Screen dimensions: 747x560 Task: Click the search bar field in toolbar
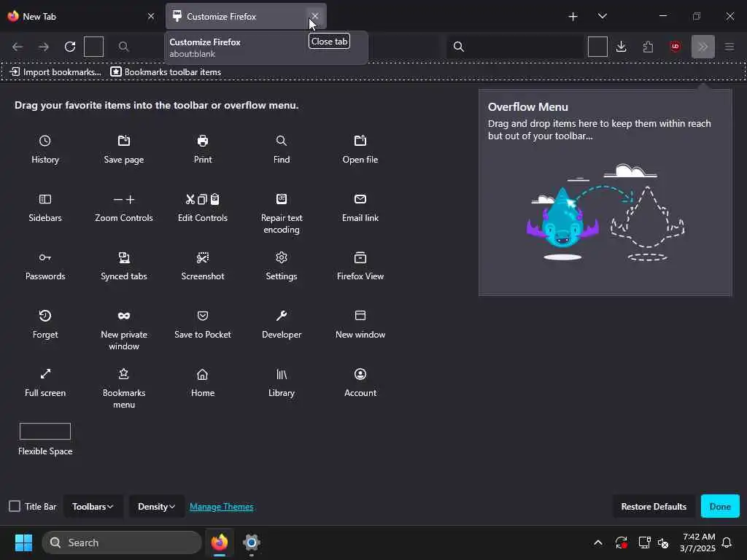point(516,47)
